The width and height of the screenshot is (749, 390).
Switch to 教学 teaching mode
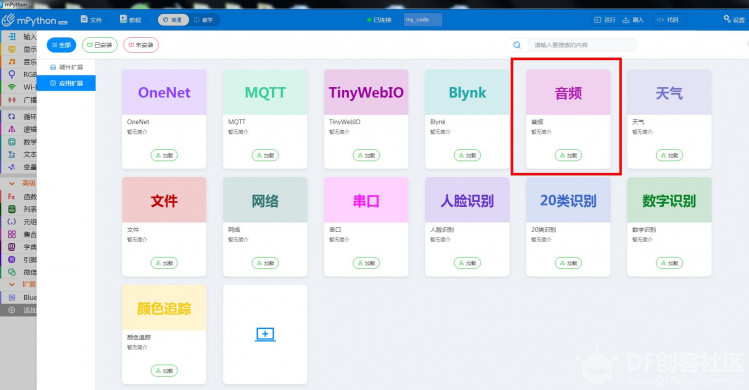(x=203, y=20)
